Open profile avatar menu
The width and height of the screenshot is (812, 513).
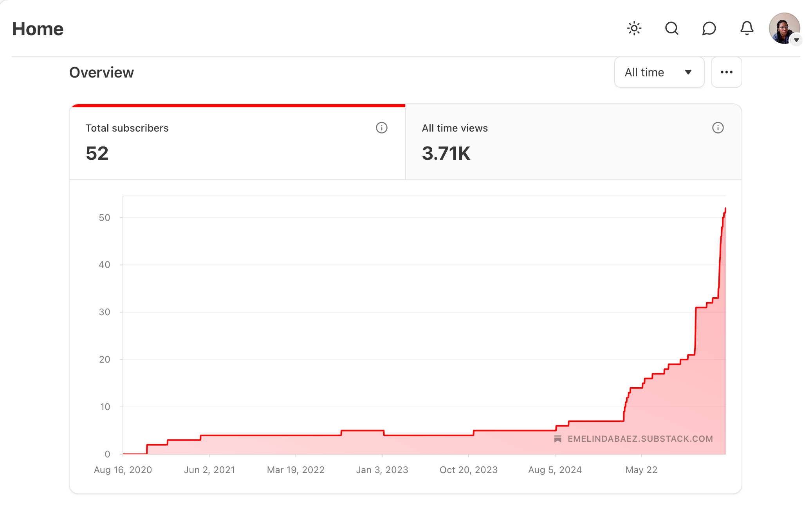(x=783, y=27)
